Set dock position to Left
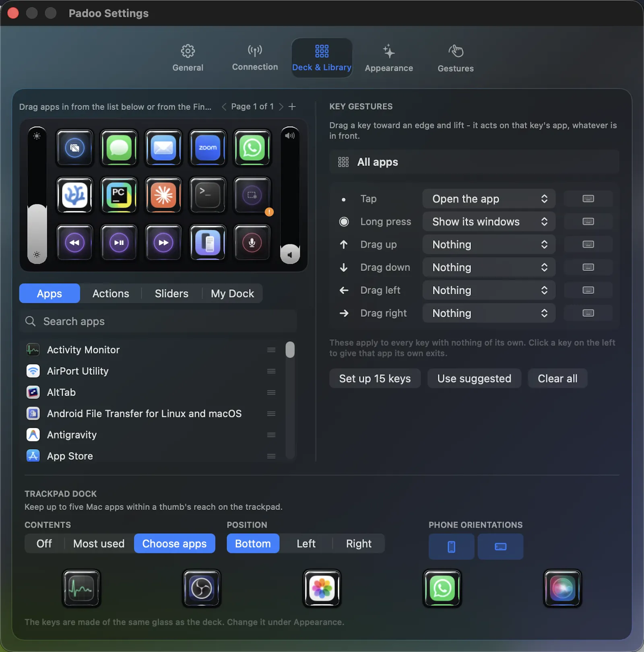Screen dimensions: 644x652 [306, 544]
